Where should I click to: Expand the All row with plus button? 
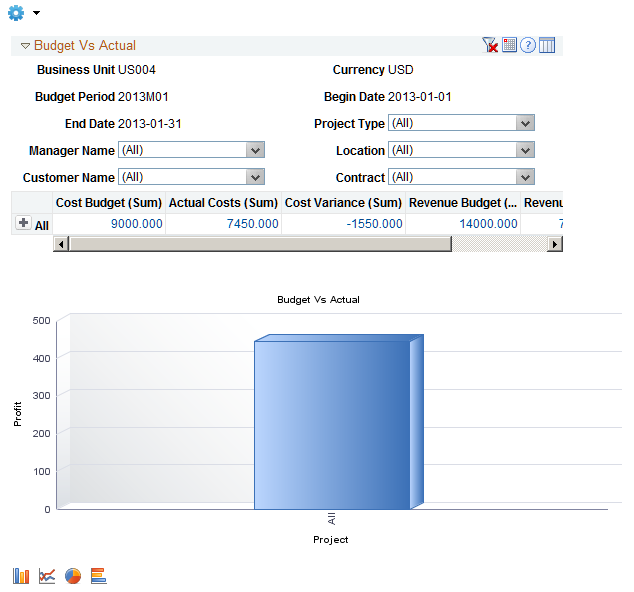click(23, 223)
